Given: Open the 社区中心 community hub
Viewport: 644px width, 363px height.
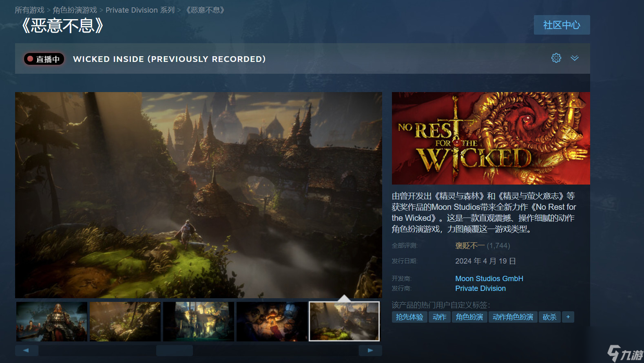Looking at the screenshot, I should [562, 25].
